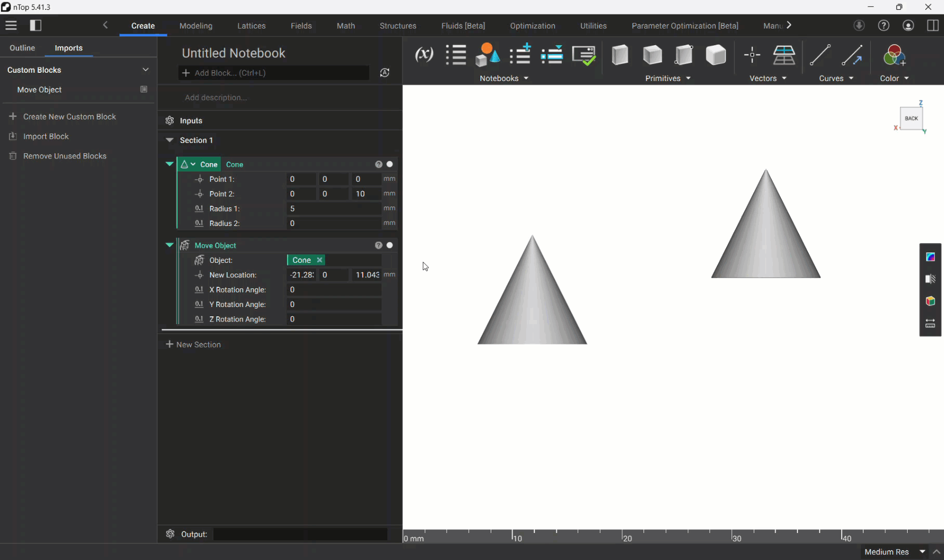
Task: Click the bulleted list notebook icon
Action: tap(456, 55)
